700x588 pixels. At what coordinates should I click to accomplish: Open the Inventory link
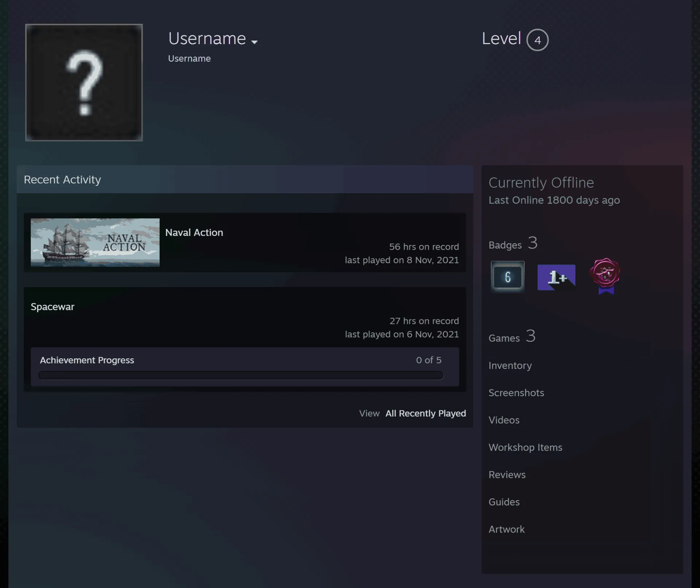coord(510,366)
